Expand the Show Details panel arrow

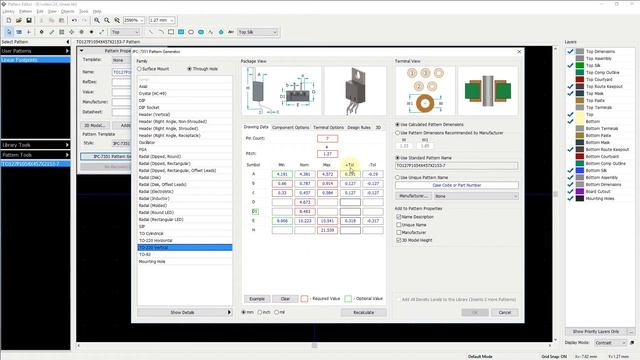point(229,312)
